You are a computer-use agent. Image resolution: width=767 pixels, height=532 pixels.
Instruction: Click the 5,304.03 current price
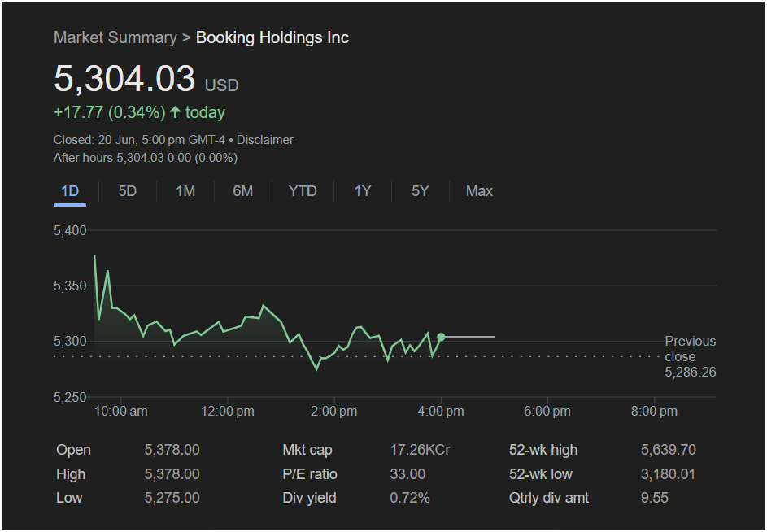pos(124,78)
